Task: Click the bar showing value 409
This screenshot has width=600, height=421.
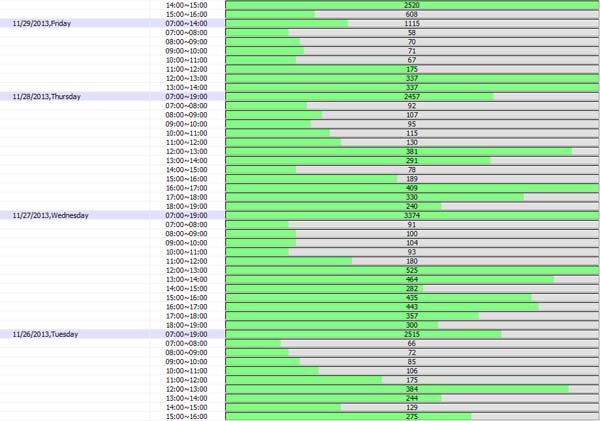Action: pos(411,188)
